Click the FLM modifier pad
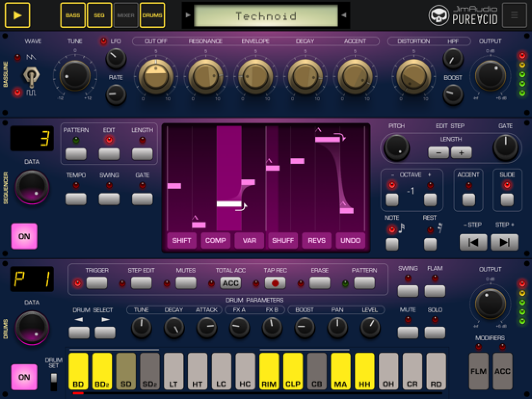This screenshot has width=532, height=399. [478, 371]
